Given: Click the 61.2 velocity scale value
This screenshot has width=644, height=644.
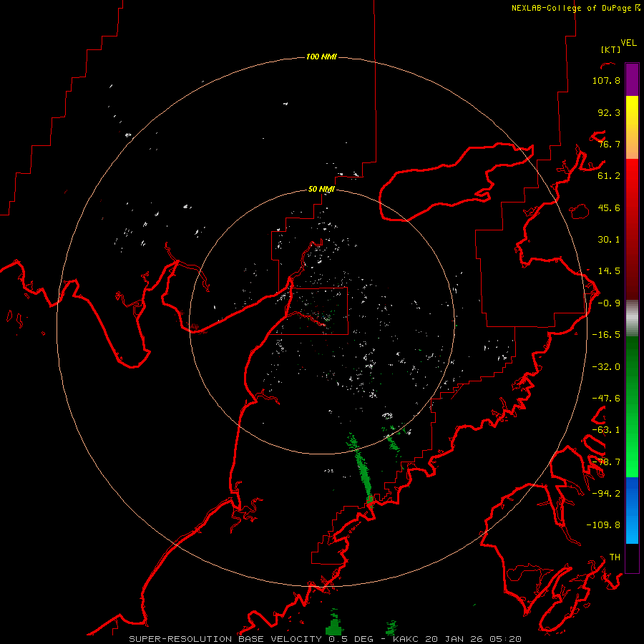Looking at the screenshot, I should coord(609,176).
